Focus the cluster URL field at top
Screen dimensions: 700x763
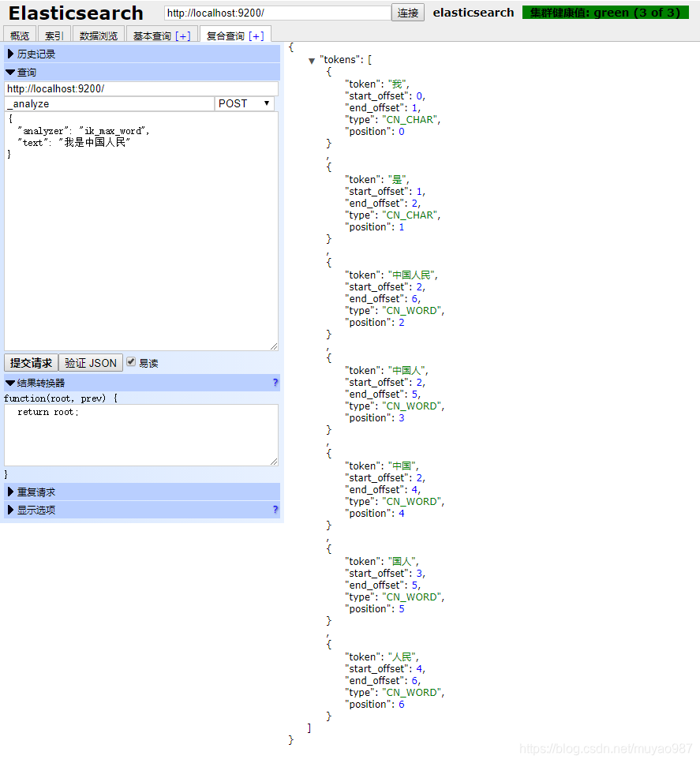click(278, 13)
